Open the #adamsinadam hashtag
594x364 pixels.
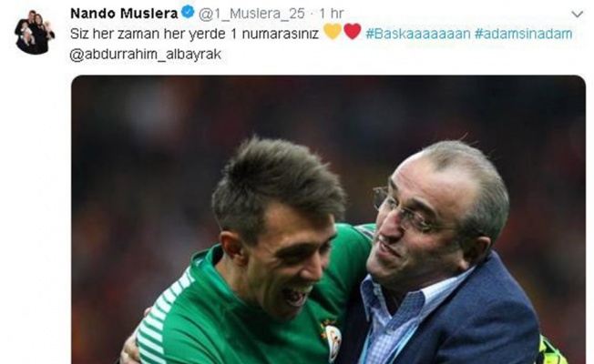[x=523, y=34]
